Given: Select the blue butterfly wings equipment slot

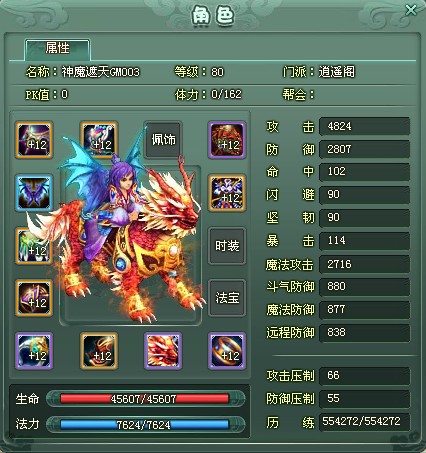Looking at the screenshot, I should (34, 193).
